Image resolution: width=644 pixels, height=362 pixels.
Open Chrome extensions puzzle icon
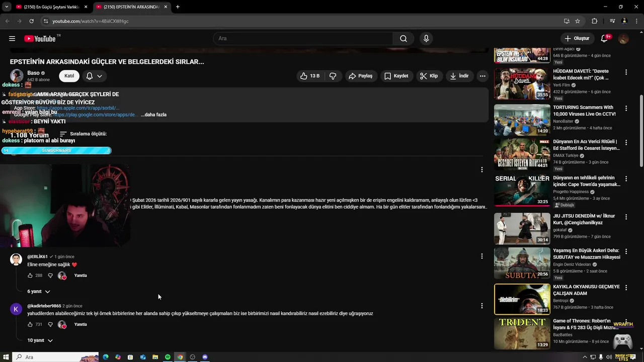[595, 21]
